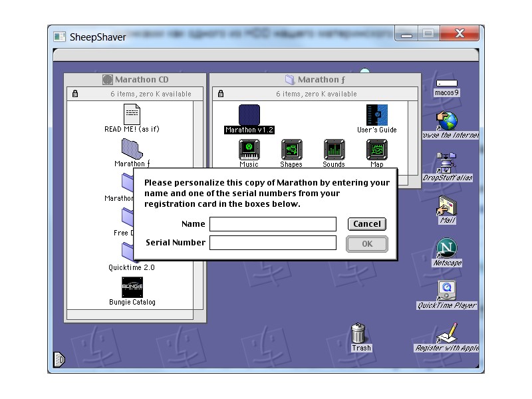Select the Sounds file icon

coord(334,150)
